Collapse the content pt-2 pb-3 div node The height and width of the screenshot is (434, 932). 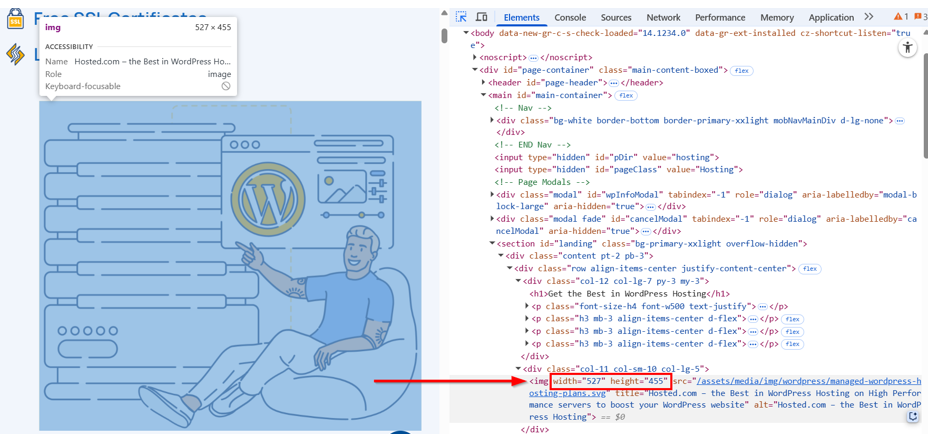[501, 256]
